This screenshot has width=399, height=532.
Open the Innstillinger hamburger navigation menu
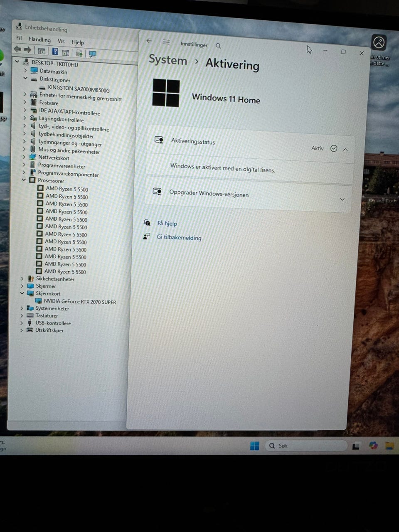pyautogui.click(x=166, y=42)
